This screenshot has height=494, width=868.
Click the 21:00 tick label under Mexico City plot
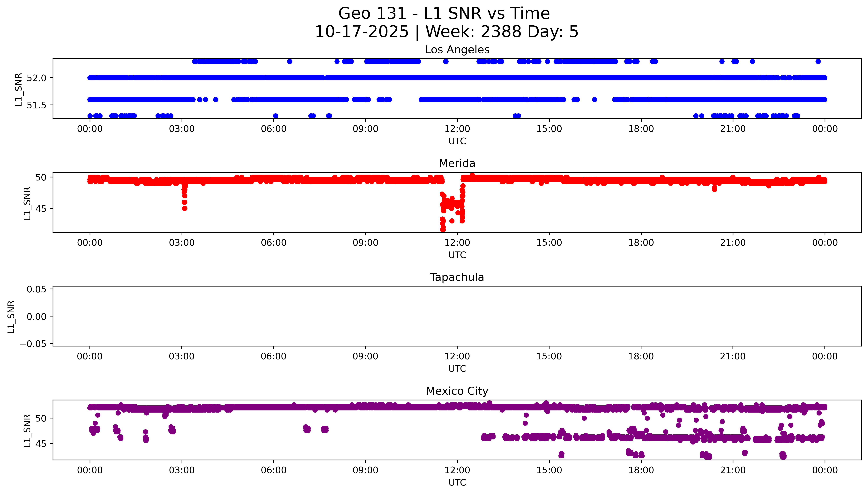click(x=733, y=470)
